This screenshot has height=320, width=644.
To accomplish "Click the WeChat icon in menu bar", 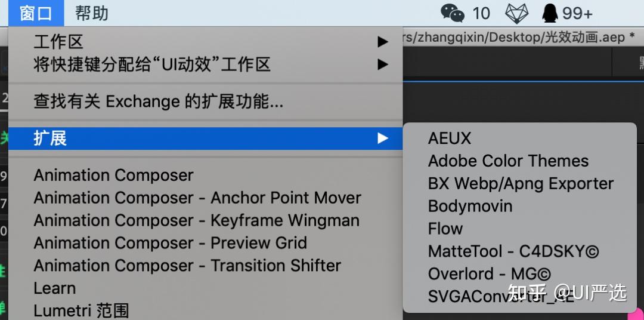I will (x=452, y=13).
